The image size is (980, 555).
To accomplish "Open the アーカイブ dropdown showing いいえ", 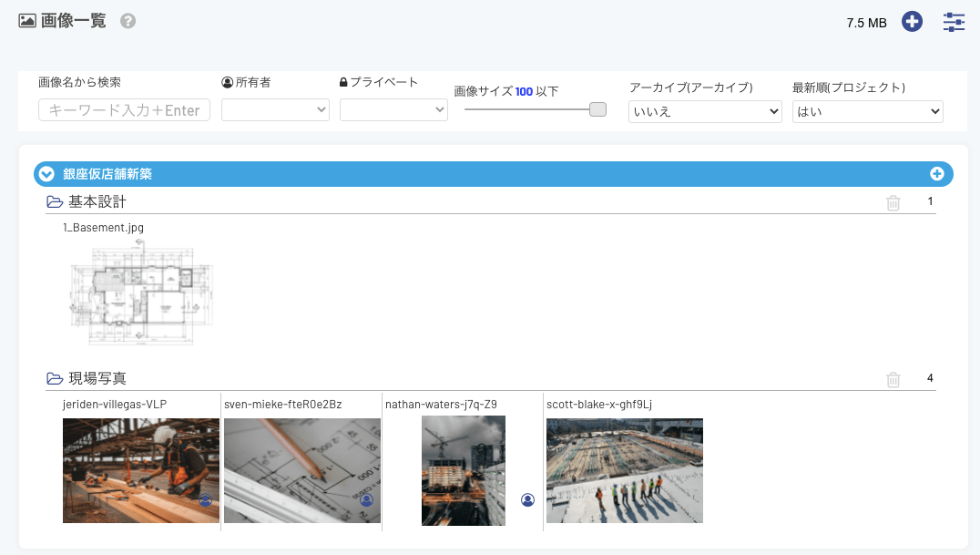I will (705, 111).
